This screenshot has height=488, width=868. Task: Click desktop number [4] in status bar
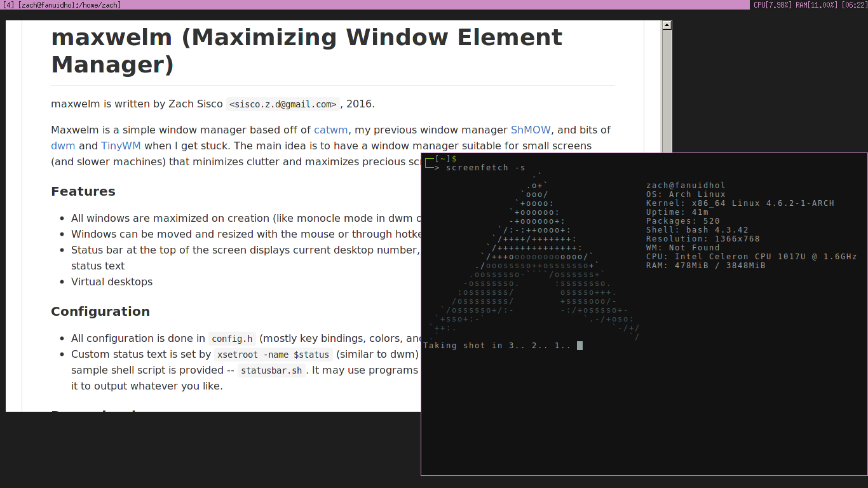click(9, 4)
